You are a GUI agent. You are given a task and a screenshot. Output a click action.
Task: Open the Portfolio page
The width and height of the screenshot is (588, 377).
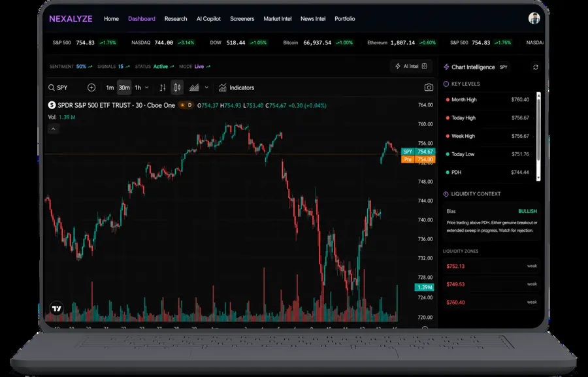point(344,19)
